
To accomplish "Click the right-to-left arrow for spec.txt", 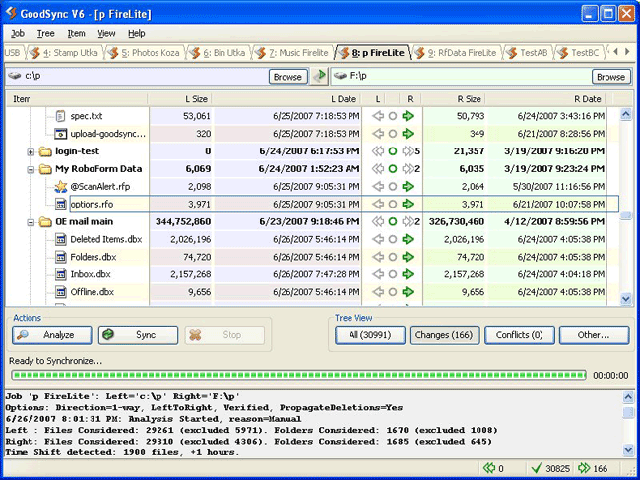I will point(378,117).
